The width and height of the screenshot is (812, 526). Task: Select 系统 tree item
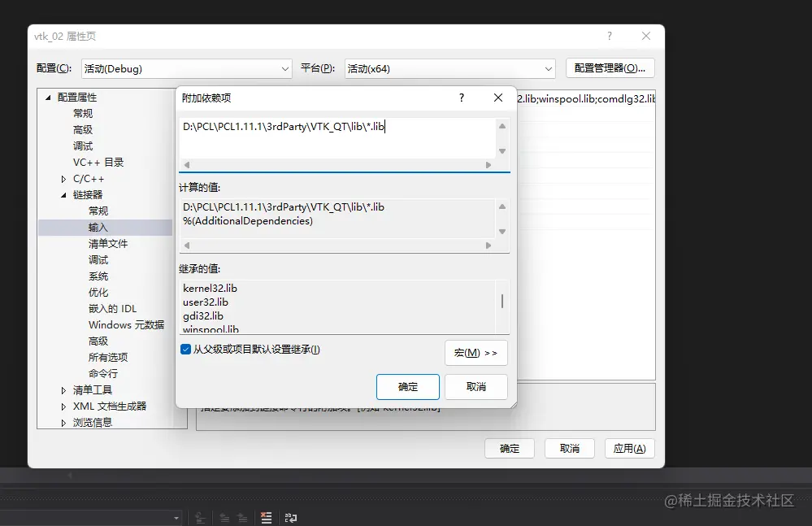(98, 276)
